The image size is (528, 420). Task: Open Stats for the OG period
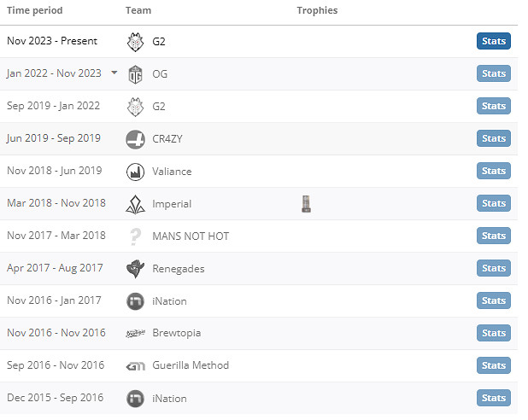[x=493, y=73]
